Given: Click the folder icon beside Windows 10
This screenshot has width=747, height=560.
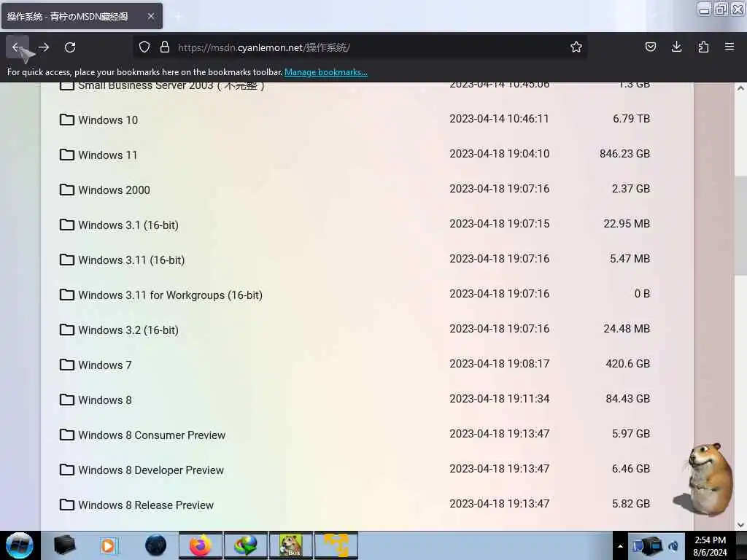Looking at the screenshot, I should (66, 120).
